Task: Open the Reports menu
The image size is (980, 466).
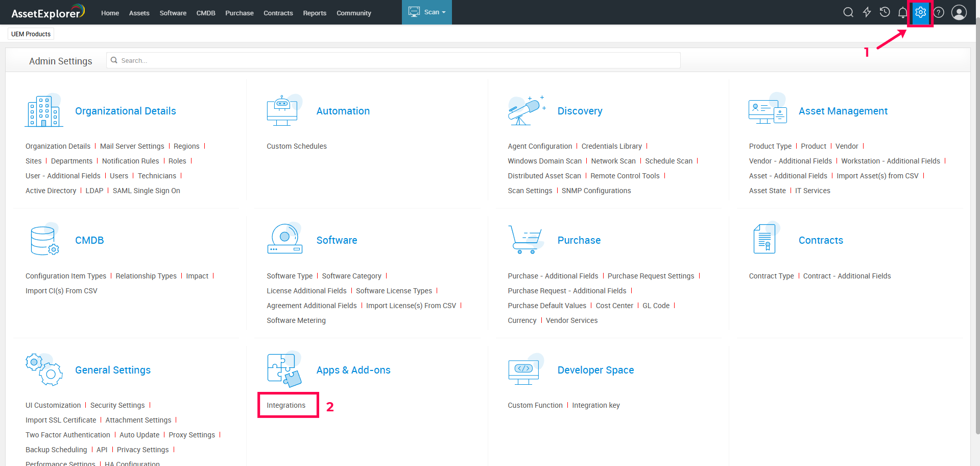Action: (315, 13)
